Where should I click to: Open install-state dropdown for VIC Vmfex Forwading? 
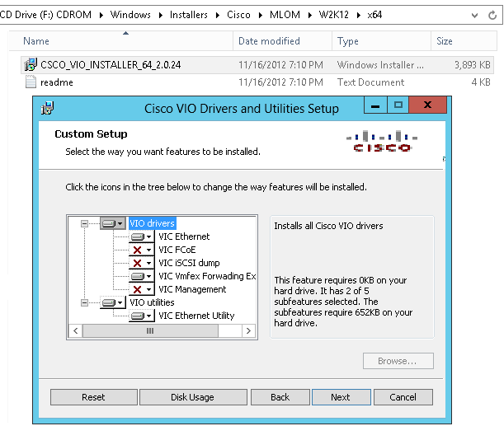click(141, 276)
